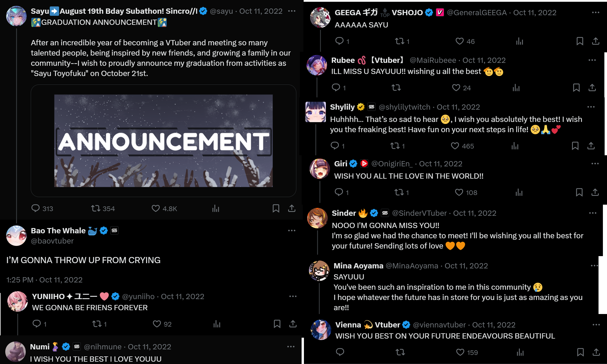Open Mina Aoyama's profile avatar
607x364 pixels.
(319, 271)
